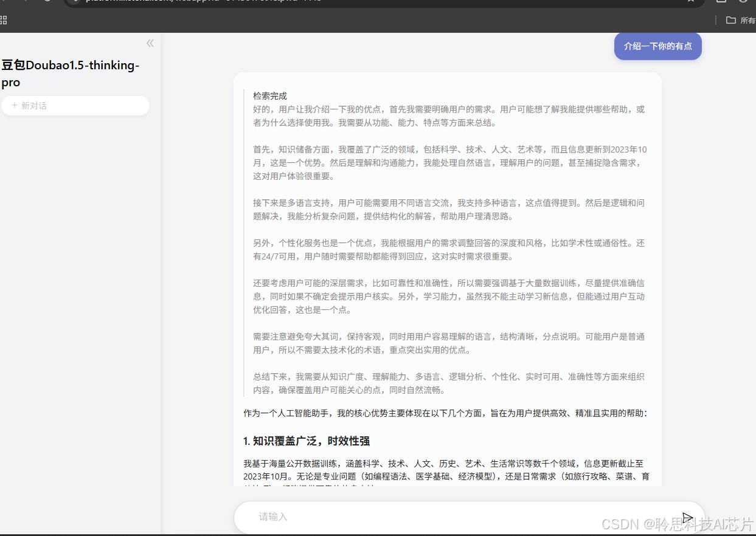Click the paragraph starting 另外，个性化服务

tap(449, 250)
